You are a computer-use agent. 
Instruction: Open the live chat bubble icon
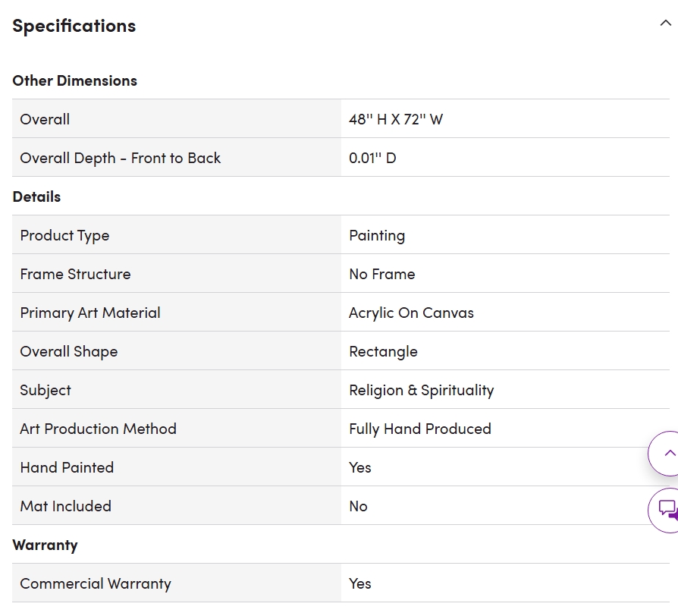(x=667, y=509)
